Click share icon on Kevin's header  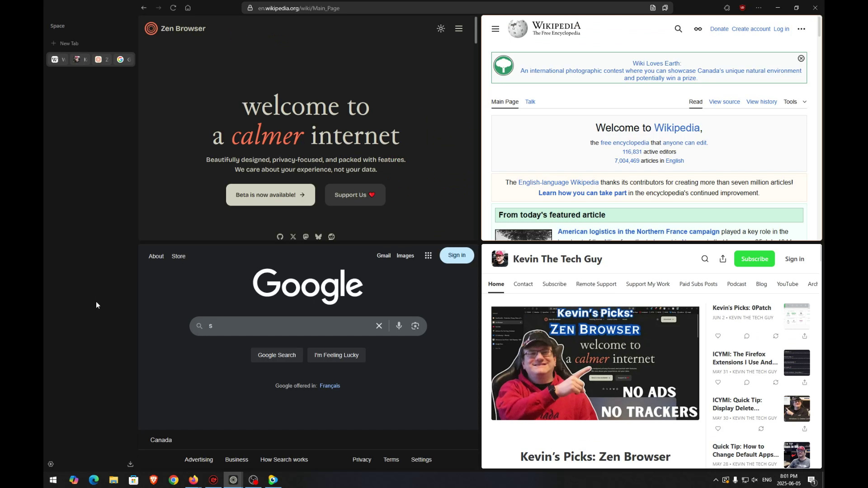(723, 259)
